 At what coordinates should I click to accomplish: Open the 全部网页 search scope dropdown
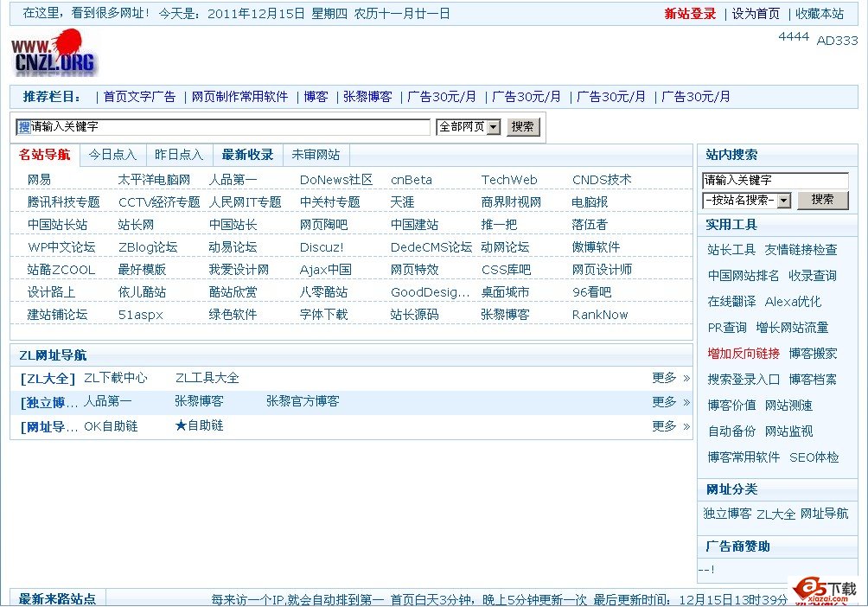pos(469,127)
